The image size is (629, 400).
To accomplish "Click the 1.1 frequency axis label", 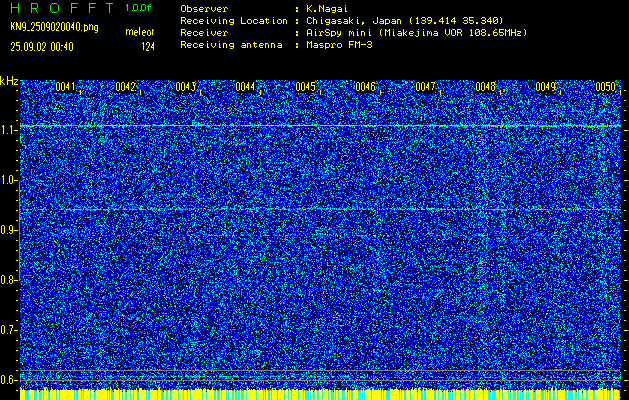I will click(7, 130).
